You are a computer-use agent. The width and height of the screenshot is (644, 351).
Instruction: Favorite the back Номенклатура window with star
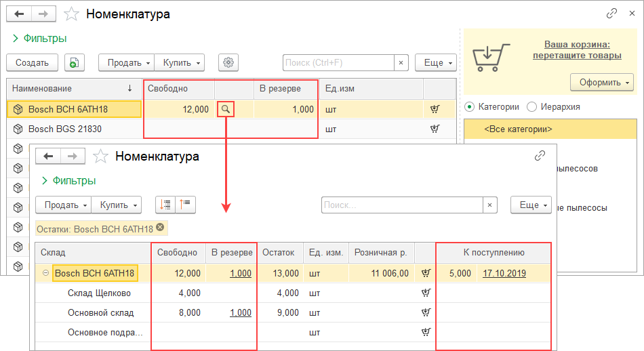click(x=71, y=14)
